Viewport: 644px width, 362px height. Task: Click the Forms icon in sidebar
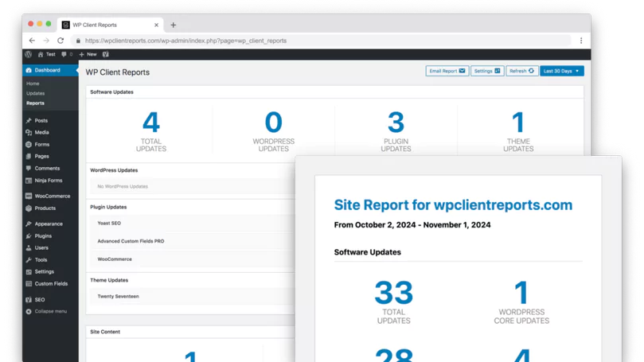pyautogui.click(x=29, y=145)
